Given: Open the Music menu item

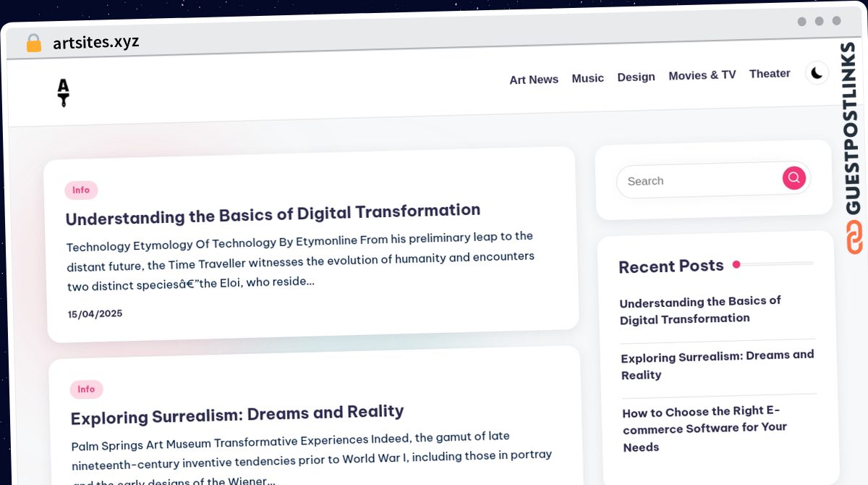Looking at the screenshot, I should 587,78.
